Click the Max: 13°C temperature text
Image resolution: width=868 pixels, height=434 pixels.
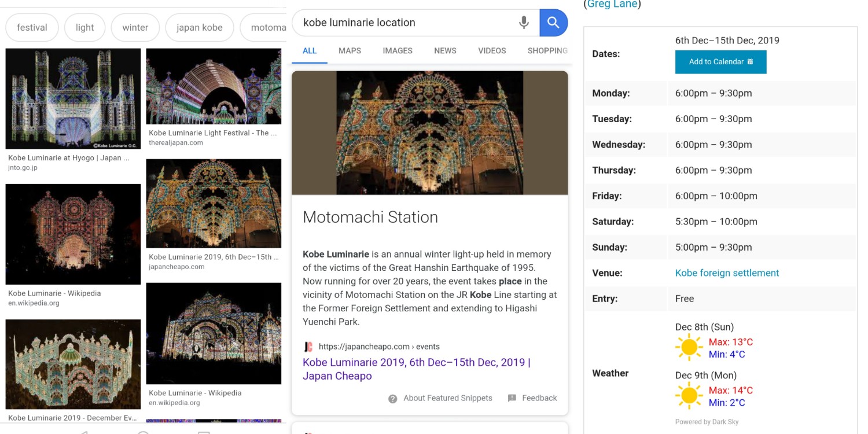(x=731, y=342)
